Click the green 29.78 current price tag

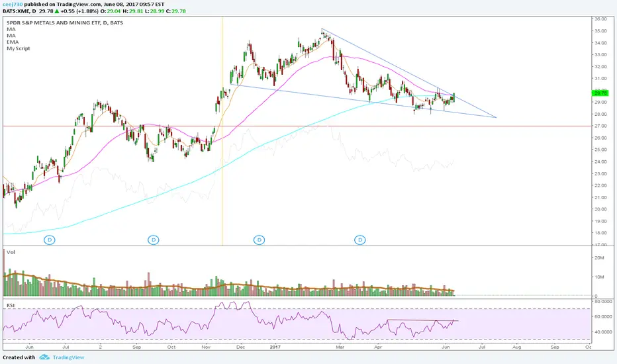click(600, 93)
